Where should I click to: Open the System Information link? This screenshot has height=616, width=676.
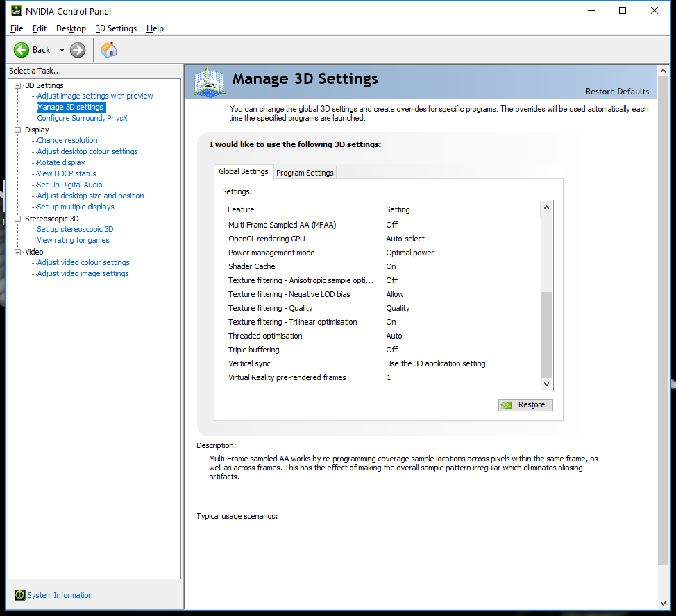(x=60, y=595)
